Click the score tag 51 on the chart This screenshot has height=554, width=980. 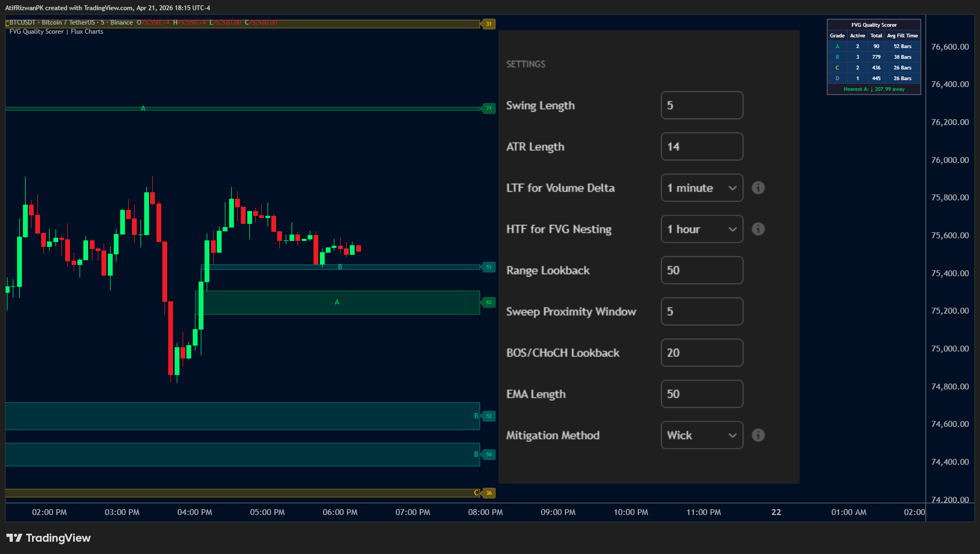point(489,267)
